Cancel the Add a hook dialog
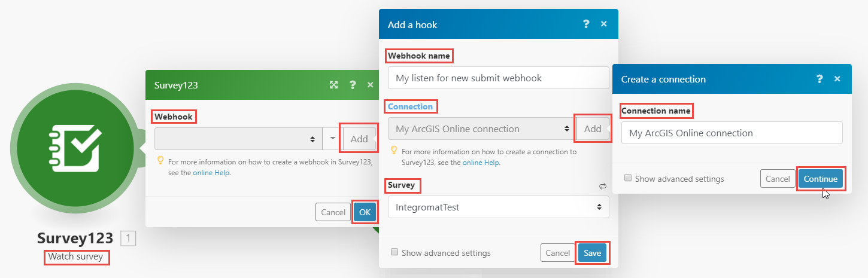This screenshot has height=278, width=868. click(x=558, y=253)
